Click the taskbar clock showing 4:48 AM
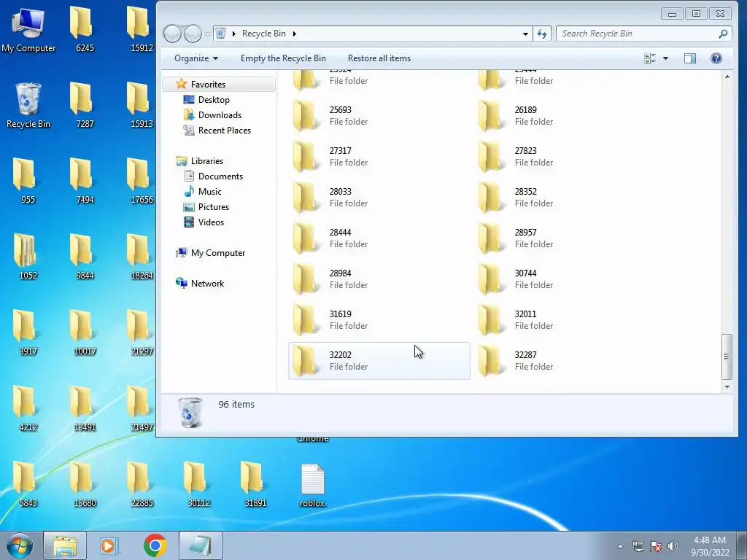 710,545
